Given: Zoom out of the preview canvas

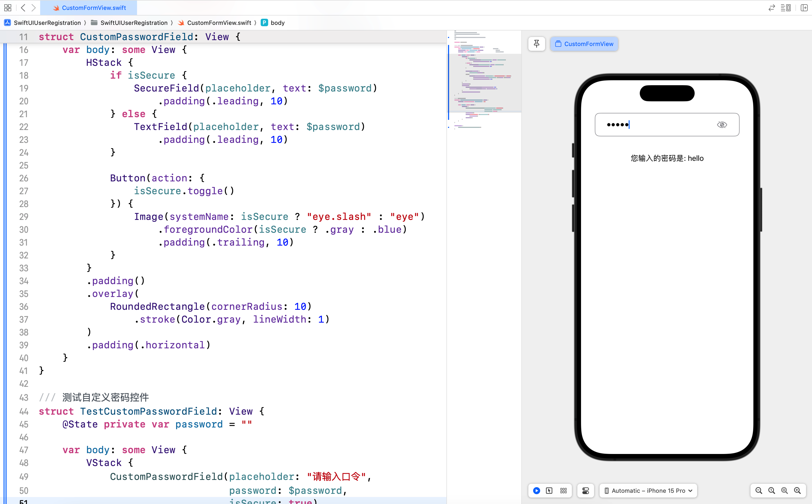Looking at the screenshot, I should tap(759, 491).
